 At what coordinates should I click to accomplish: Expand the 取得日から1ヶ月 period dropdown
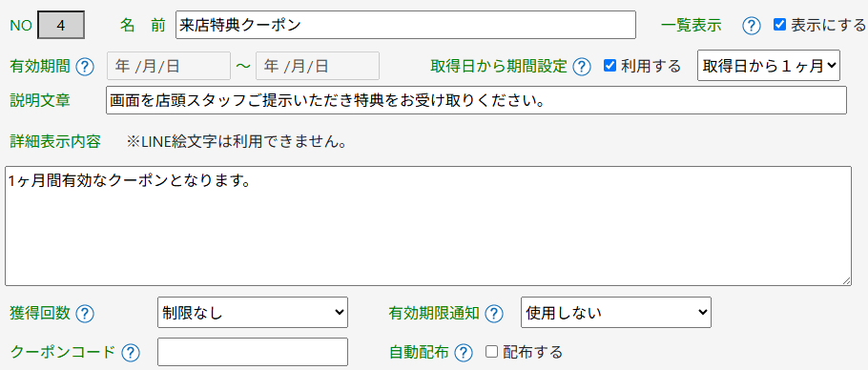click(x=769, y=66)
